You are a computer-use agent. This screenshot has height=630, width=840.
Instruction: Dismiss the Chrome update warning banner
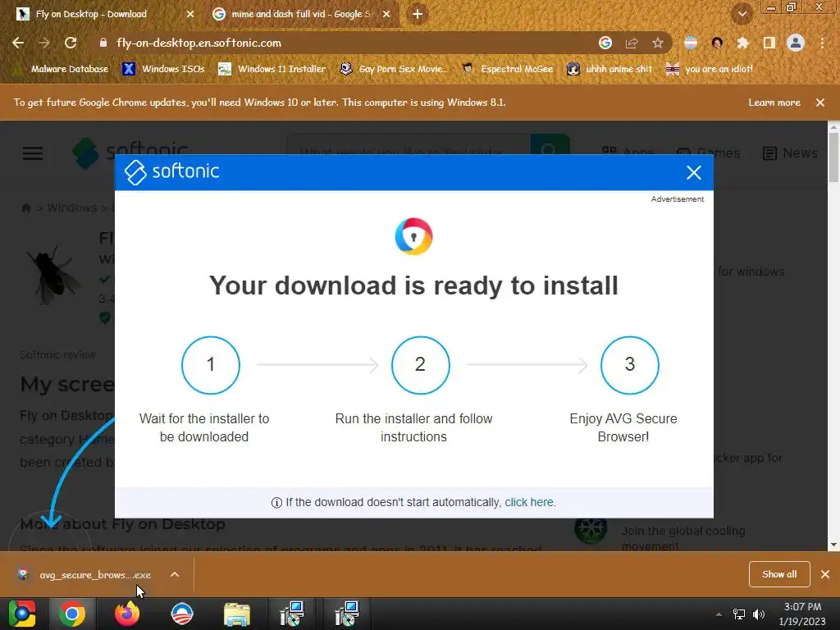(x=820, y=103)
